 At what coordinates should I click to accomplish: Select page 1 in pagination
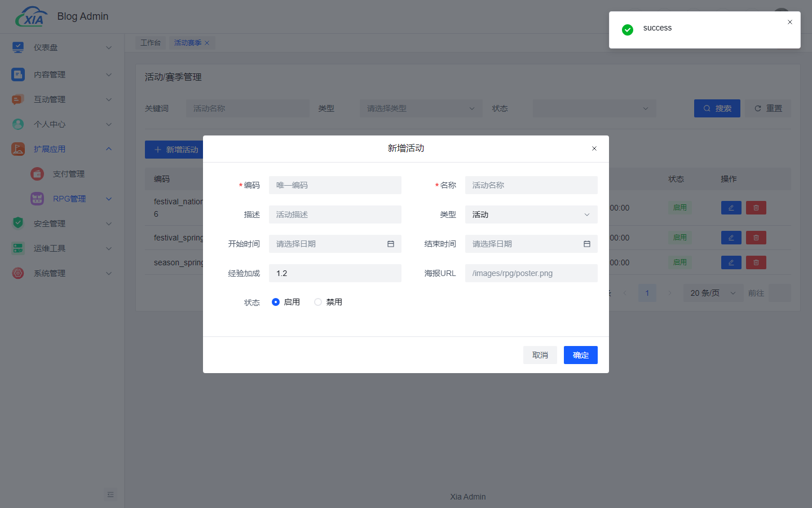647,293
